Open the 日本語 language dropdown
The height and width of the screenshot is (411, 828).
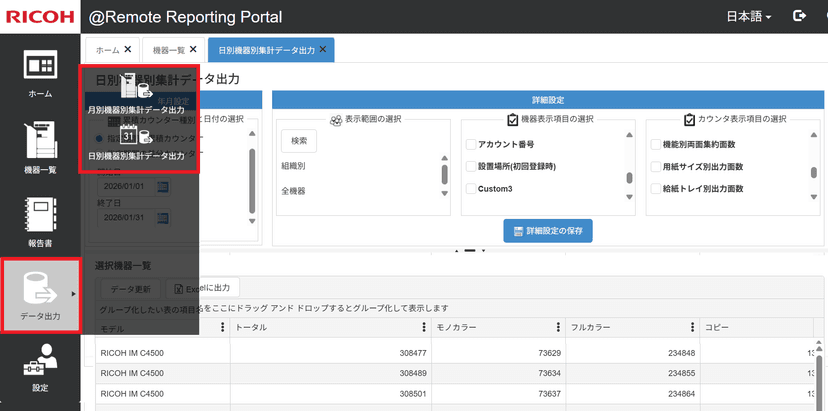click(x=749, y=17)
